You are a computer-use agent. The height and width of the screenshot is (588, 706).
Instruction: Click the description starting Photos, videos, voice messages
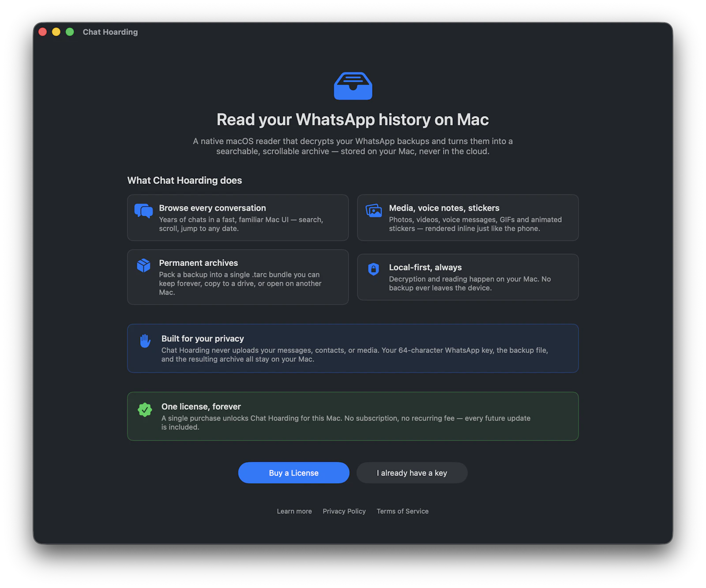pos(476,224)
